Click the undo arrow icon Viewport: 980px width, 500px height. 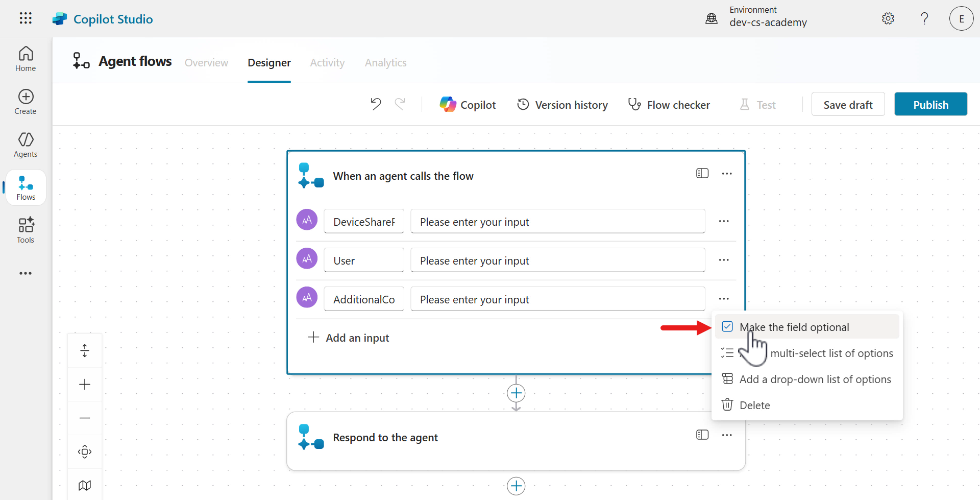pyautogui.click(x=376, y=104)
